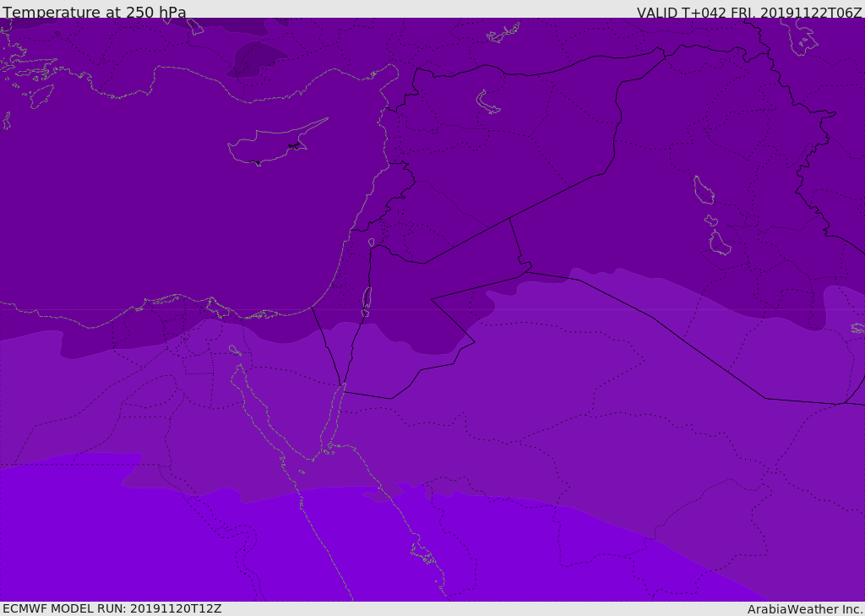The image size is (865, 616).
Task: Click Lake Razazza southwest of Baghdad
Action: 720,244
